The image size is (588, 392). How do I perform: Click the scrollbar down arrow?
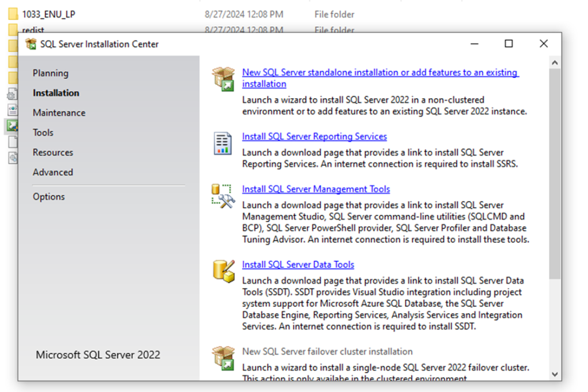[555, 374]
